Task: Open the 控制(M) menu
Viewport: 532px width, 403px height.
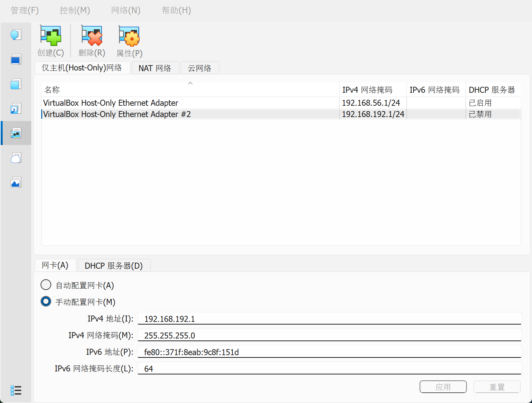Action: [x=75, y=10]
